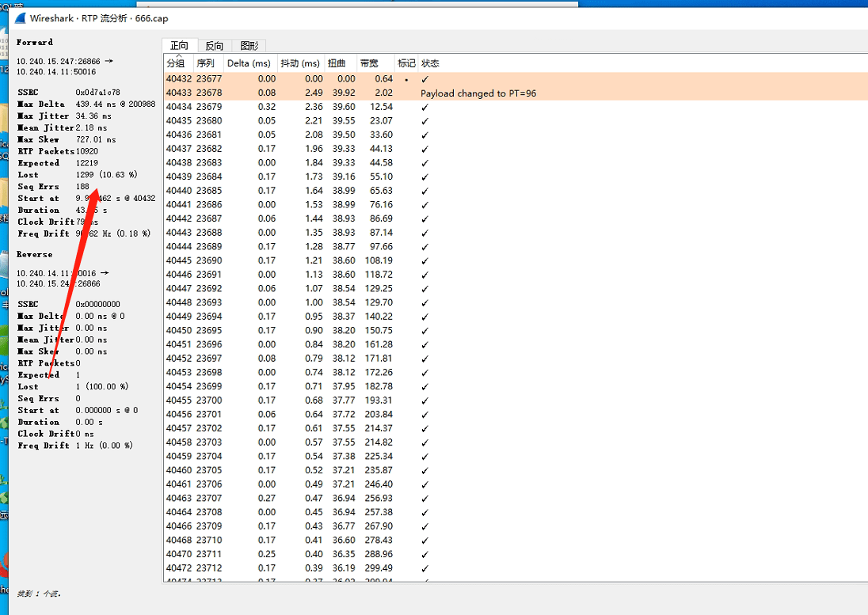This screenshot has height=615, width=868.
Task: Click the RTP Packets 10920 value
Action: [x=87, y=151]
